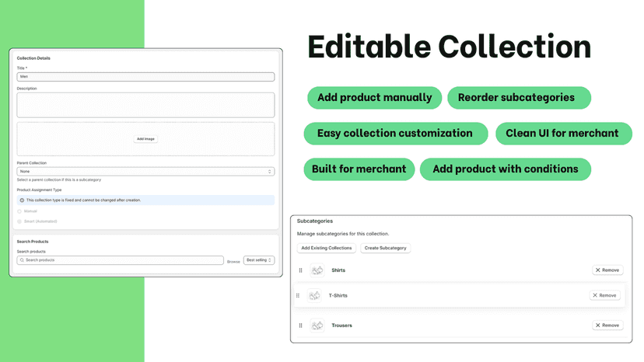Click the Clean UI for merchant pill
The height and width of the screenshot is (362, 644).
564,134
